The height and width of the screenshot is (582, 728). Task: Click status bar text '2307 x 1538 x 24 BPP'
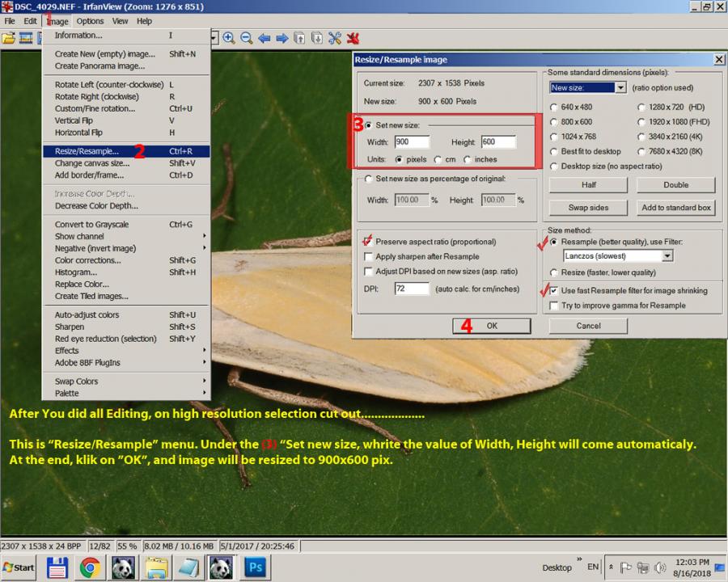pos(41,546)
